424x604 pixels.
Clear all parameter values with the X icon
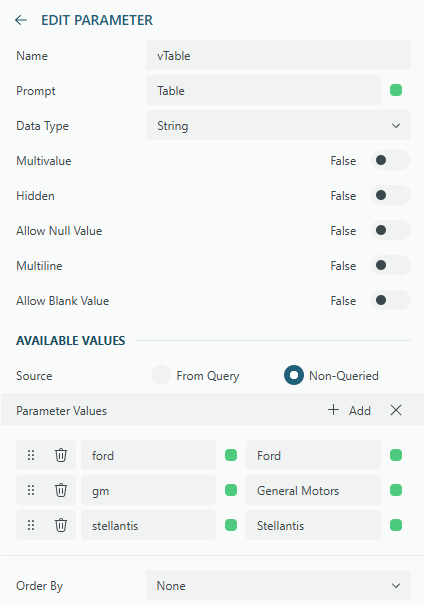click(x=396, y=410)
